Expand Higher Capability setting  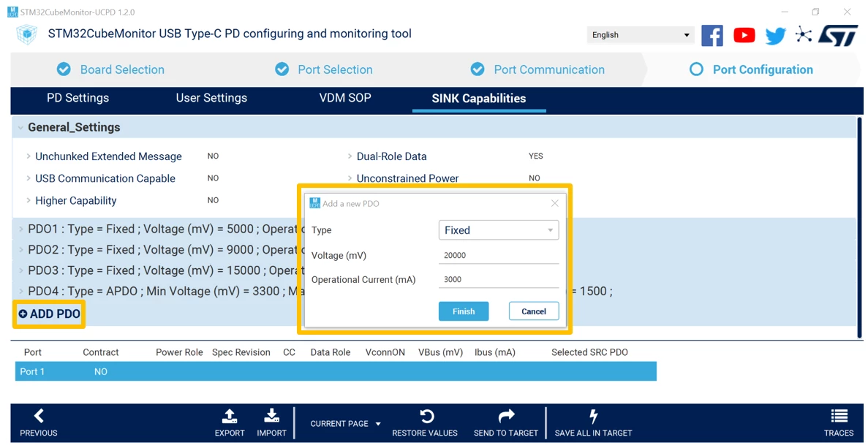29,200
